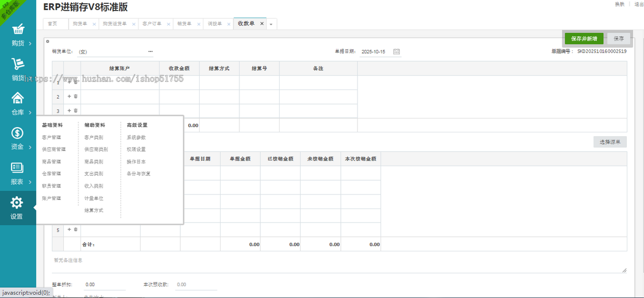Viewport: 644px width, 298px height.
Task: Open 账户管理 in settings menu
Action: 51,198
